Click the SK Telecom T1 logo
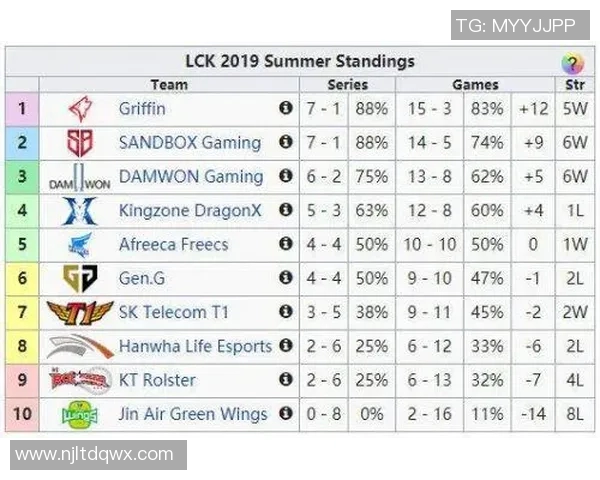This screenshot has width=600, height=480. pos(79,313)
